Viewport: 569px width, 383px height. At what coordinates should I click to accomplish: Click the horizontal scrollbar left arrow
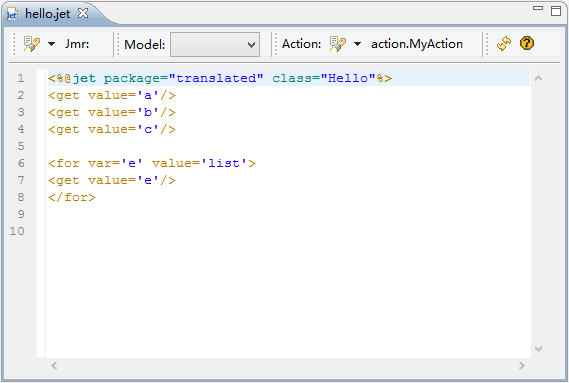(x=54, y=365)
